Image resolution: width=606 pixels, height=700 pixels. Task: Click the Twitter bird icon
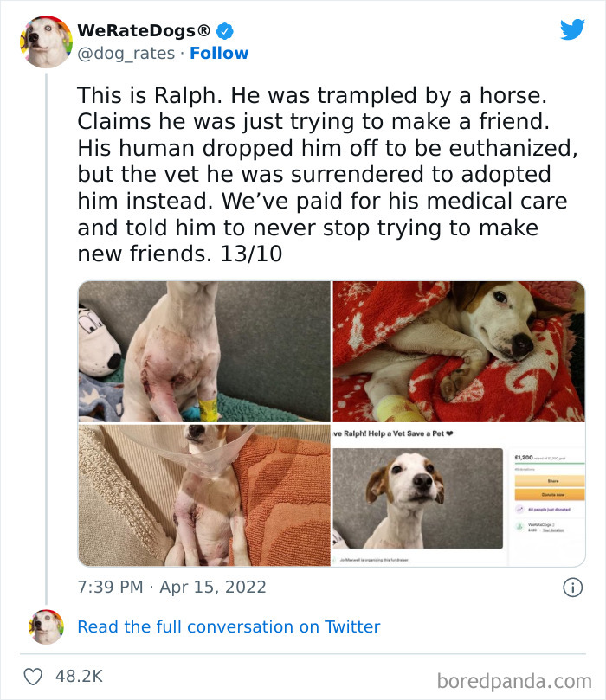pyautogui.click(x=572, y=29)
